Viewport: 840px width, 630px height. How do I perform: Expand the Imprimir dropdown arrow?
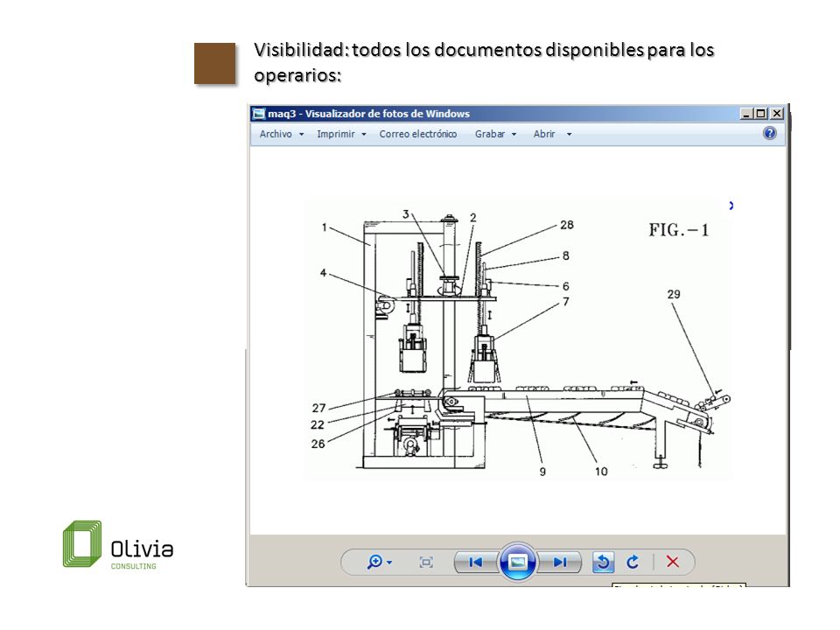364,135
